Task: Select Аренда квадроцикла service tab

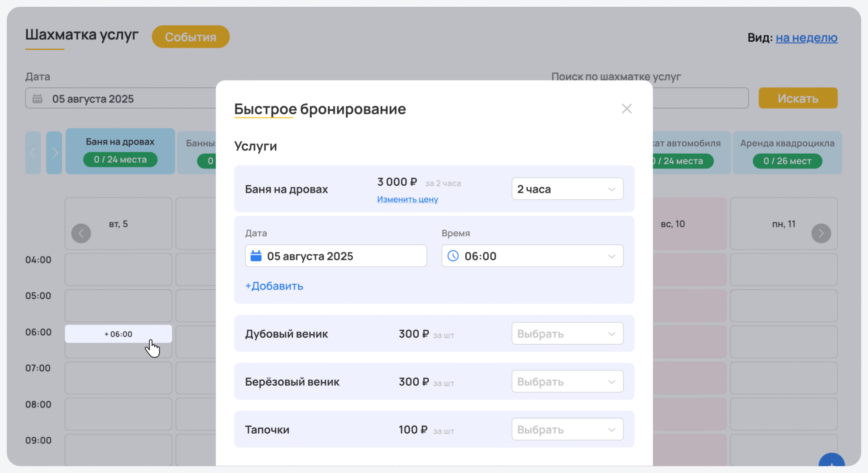Action: (787, 152)
